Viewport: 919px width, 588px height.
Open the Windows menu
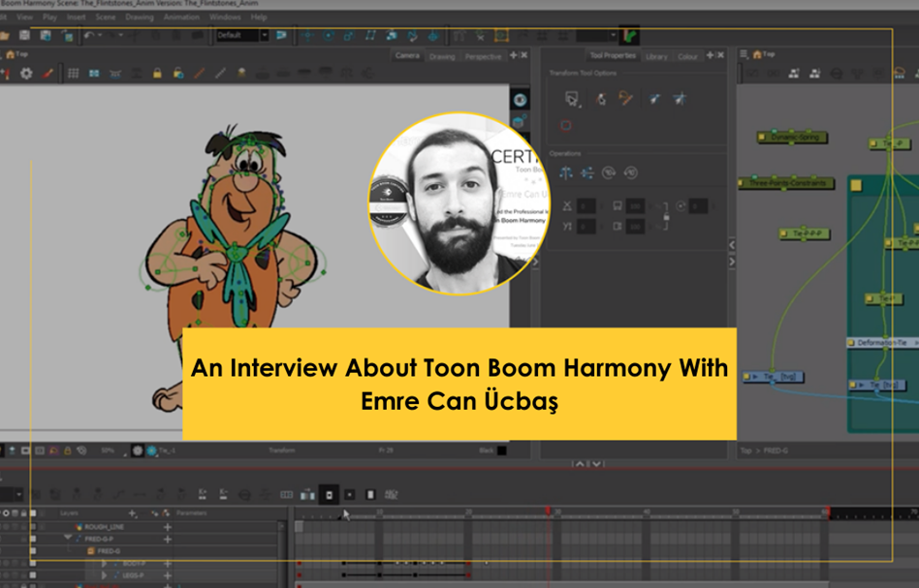click(x=225, y=17)
